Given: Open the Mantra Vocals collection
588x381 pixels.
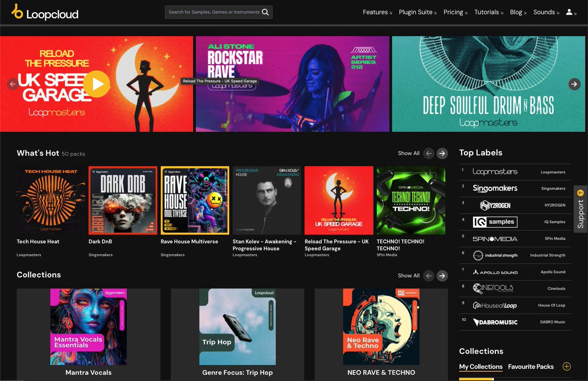Looking at the screenshot, I should [x=89, y=327].
